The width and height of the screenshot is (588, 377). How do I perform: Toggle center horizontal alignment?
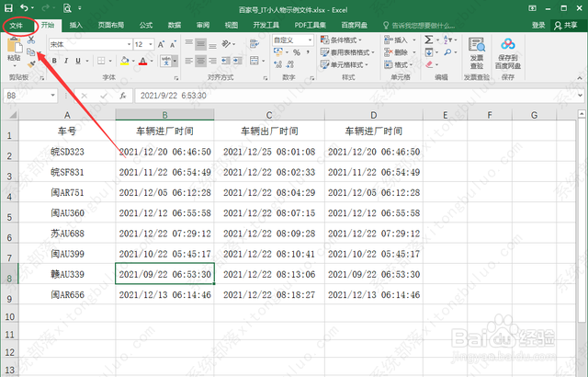click(200, 61)
